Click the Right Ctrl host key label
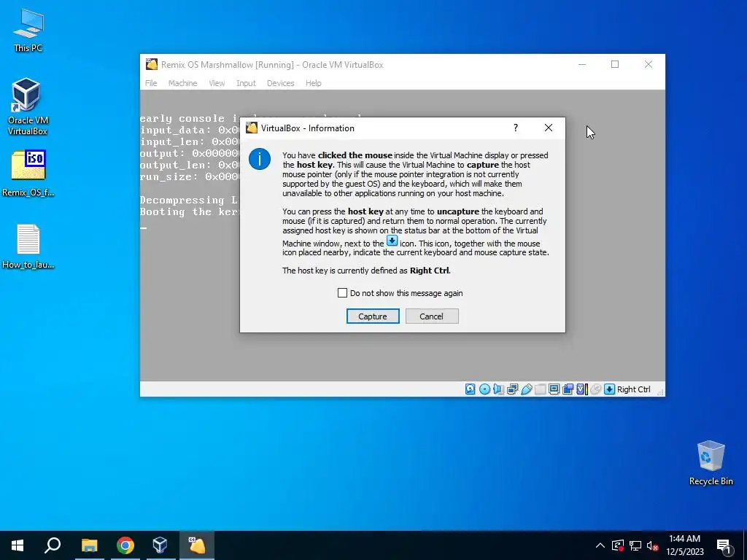 [634, 389]
